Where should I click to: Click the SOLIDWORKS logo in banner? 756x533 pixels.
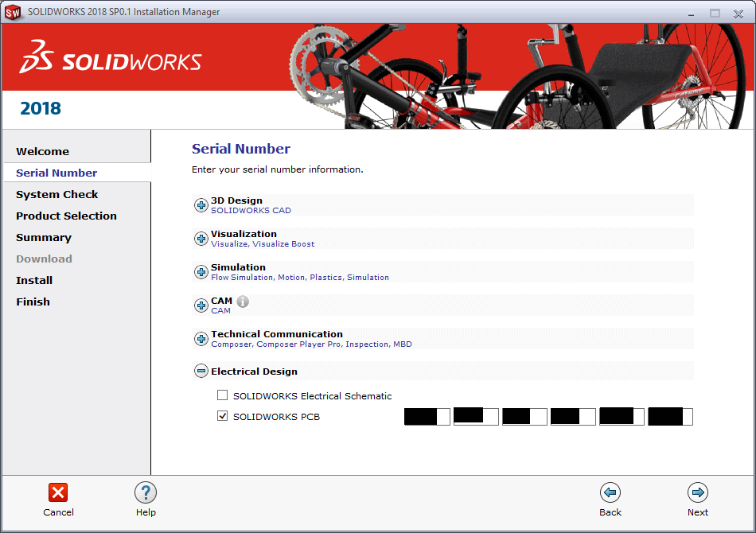click(111, 57)
